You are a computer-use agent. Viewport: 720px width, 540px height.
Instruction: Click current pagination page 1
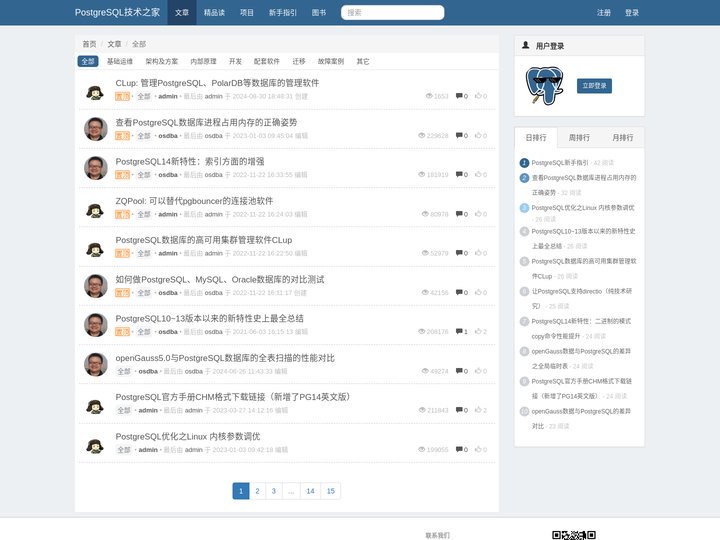coord(241,491)
